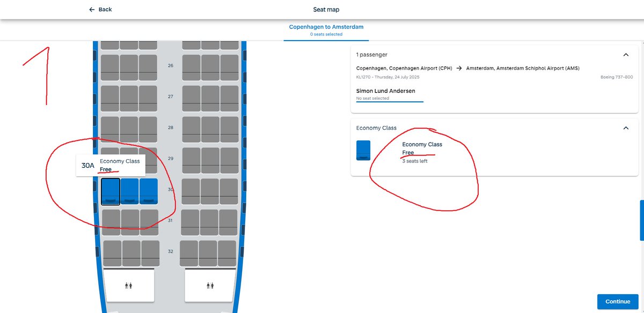Click occupied gray middle seat 27B
The height and width of the screenshot is (313, 644).
pos(129,99)
